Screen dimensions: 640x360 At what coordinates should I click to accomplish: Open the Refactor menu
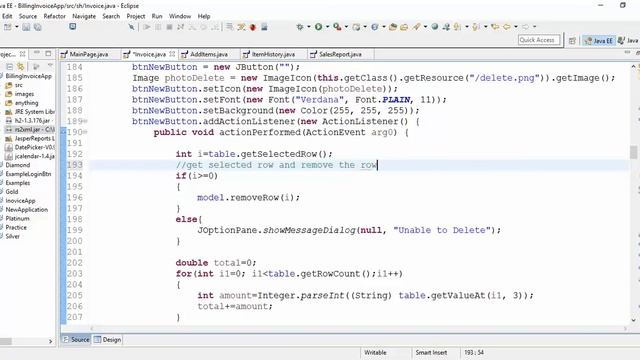54,16
